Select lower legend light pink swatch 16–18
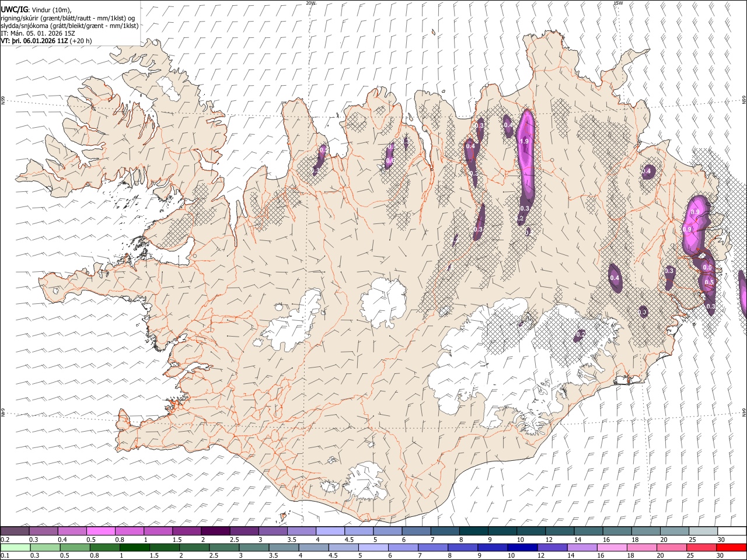This screenshot has width=747, height=560. point(612,548)
